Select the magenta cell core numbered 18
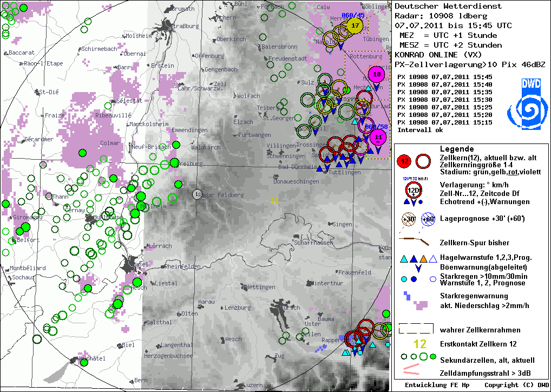Image resolution: width=551 pixels, height=392 pixels. (377, 74)
